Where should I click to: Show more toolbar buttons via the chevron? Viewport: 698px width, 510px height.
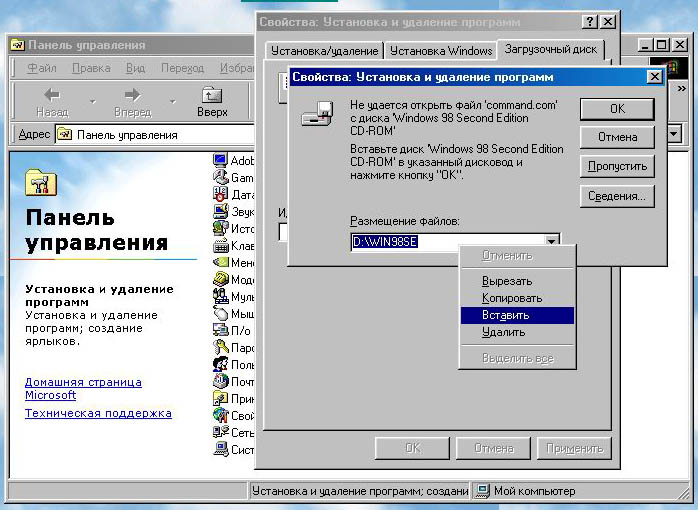682,89
